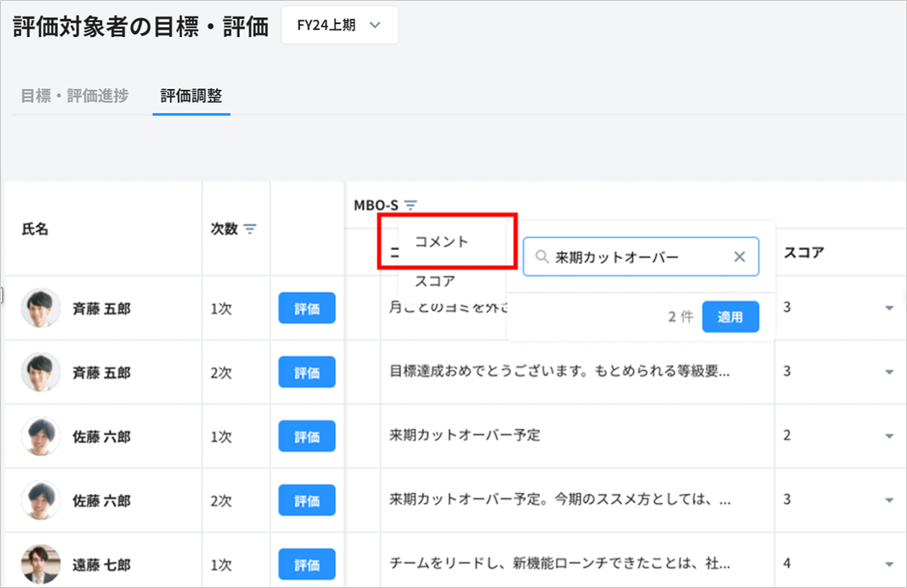907x588 pixels.
Task: Expand score dropdown for 遠藤 七郎 row
Action: pyautogui.click(x=889, y=565)
